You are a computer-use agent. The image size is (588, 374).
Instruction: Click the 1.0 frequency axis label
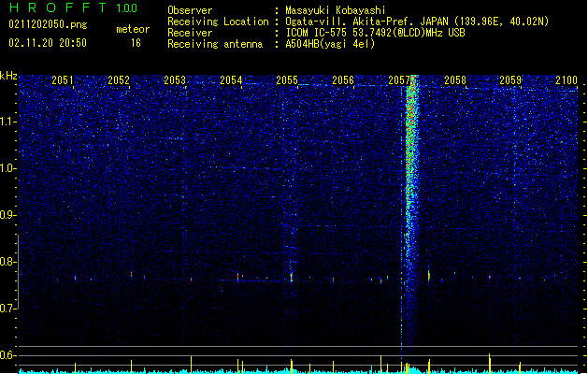tap(7, 168)
